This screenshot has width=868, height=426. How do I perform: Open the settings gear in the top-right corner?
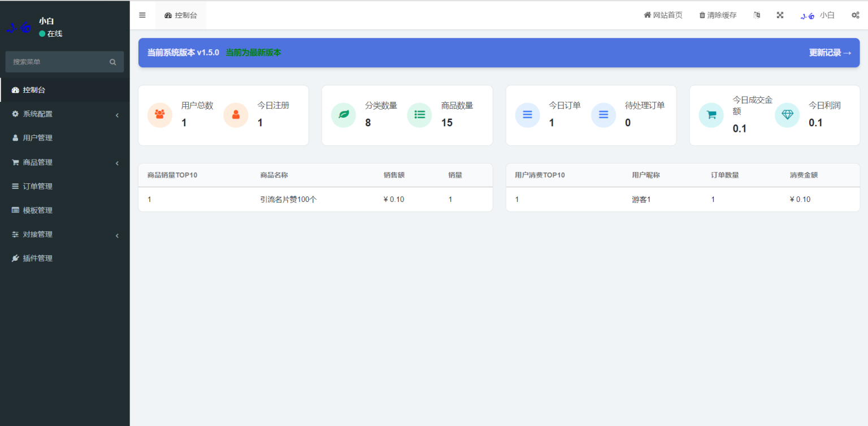pos(855,15)
